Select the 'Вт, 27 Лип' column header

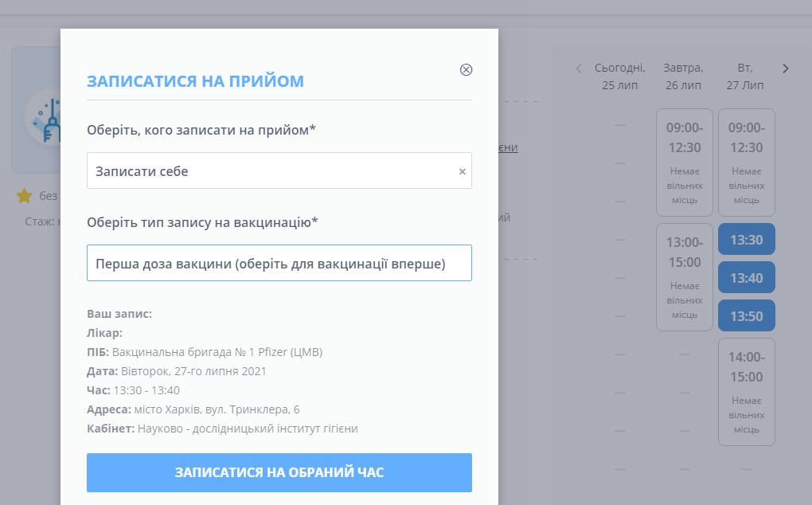(745, 76)
